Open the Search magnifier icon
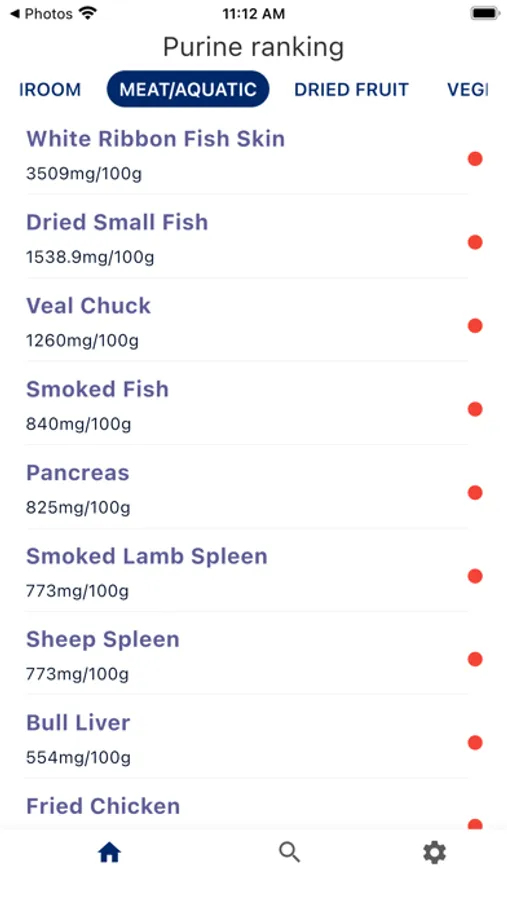The height and width of the screenshot is (900, 507). click(289, 853)
